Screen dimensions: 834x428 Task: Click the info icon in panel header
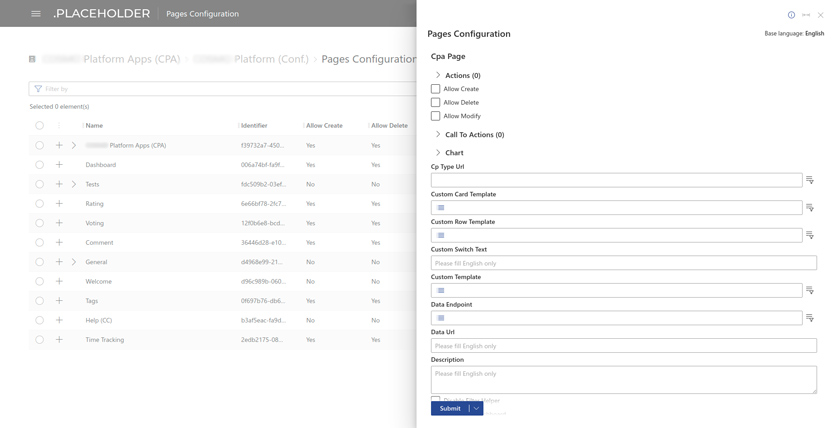[x=791, y=15]
